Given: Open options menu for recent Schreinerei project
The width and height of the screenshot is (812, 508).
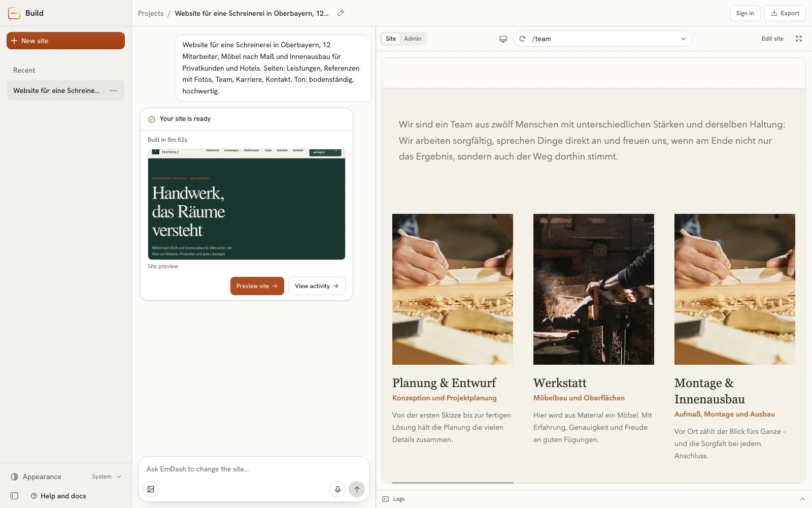Looking at the screenshot, I should pos(113,90).
